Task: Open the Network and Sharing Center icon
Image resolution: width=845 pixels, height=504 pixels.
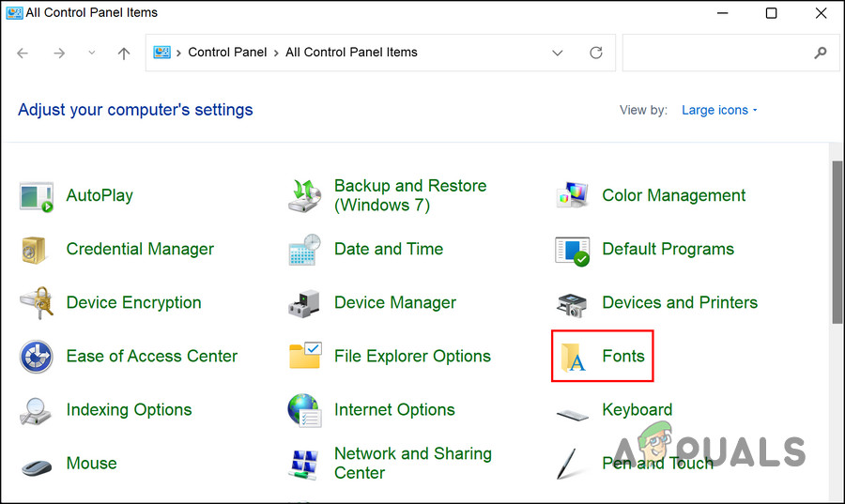Action: pos(304,465)
